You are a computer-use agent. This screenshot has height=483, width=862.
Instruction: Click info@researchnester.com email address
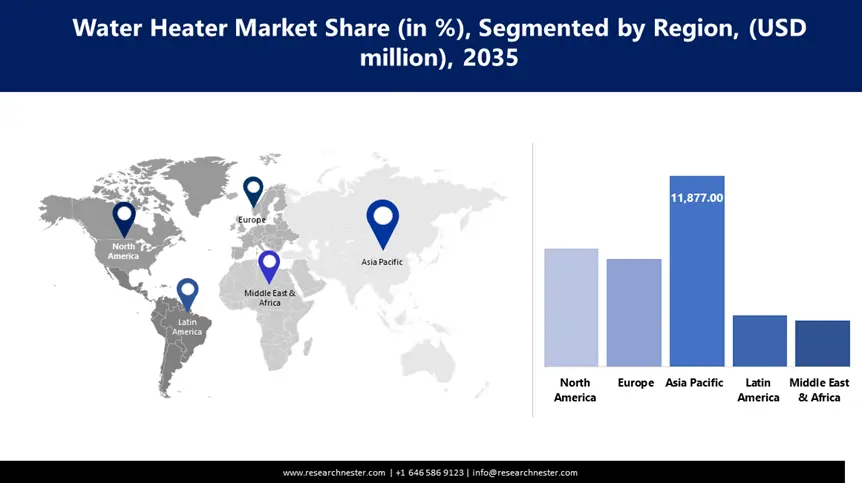(x=525, y=473)
